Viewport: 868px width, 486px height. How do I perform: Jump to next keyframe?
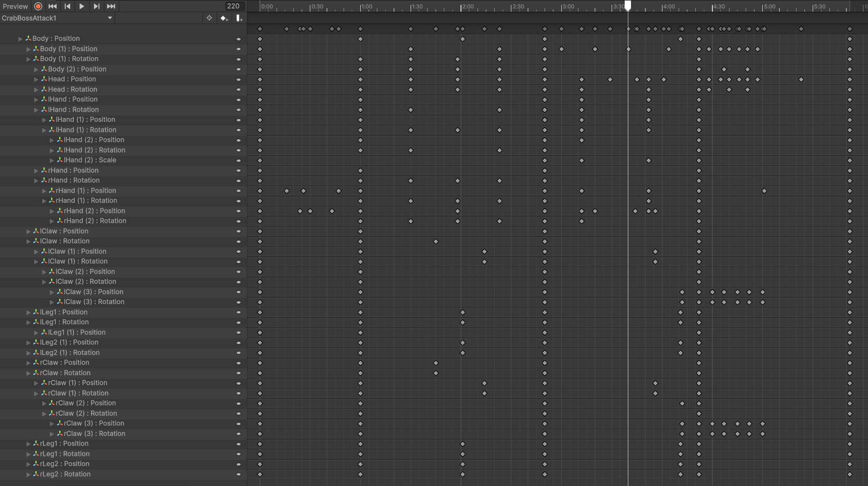click(96, 6)
